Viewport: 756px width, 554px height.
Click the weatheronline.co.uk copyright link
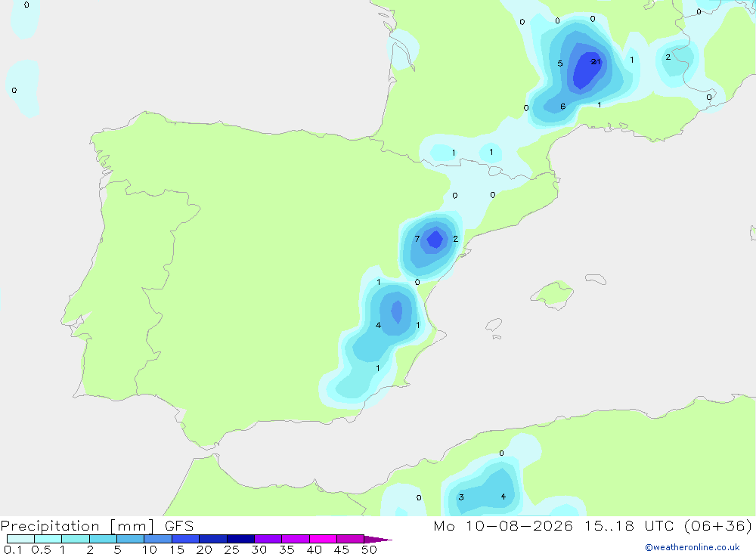(692, 547)
